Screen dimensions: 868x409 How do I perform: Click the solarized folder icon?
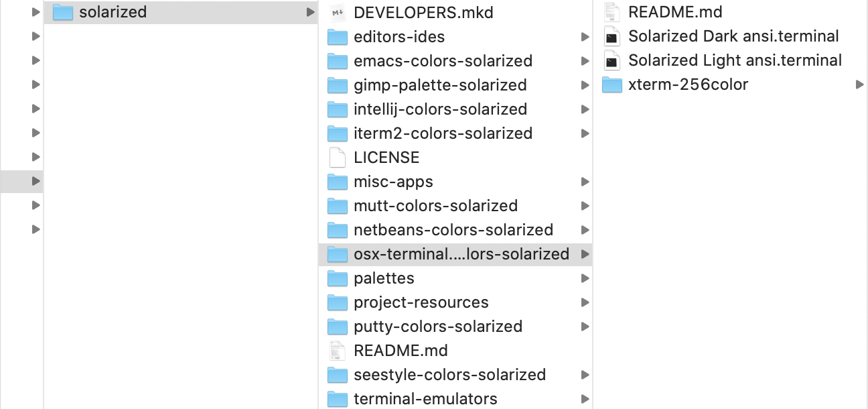pyautogui.click(x=62, y=12)
